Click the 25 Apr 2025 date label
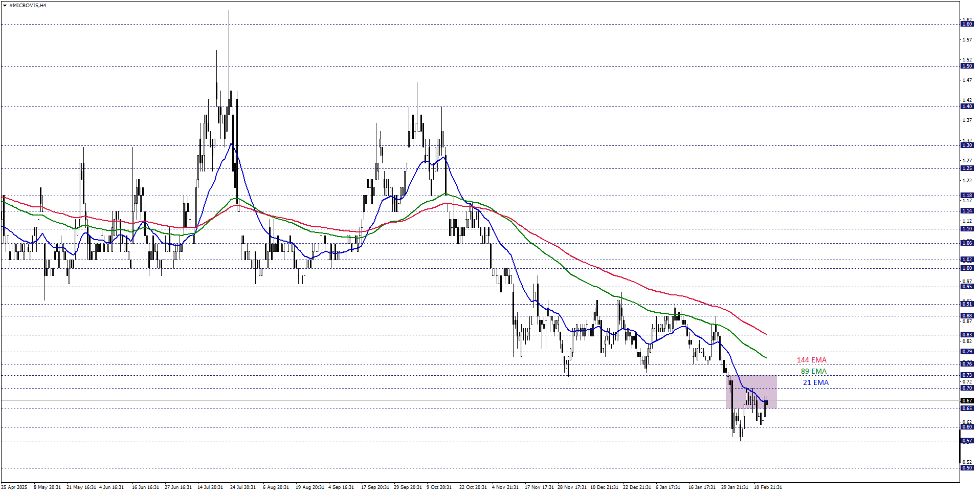980x493 pixels. click(x=14, y=487)
